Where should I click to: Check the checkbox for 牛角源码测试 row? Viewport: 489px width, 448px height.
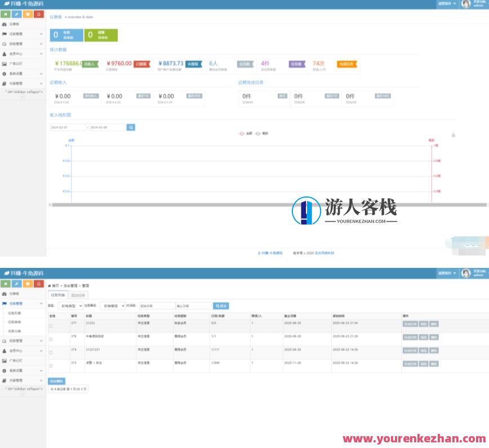tap(51, 339)
